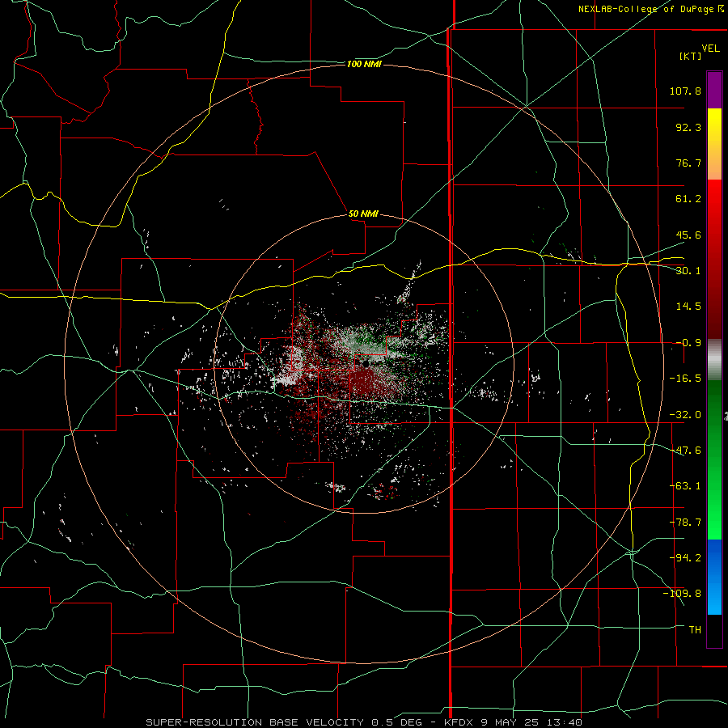Click the TH legend label
The image size is (728, 728).
point(695,629)
